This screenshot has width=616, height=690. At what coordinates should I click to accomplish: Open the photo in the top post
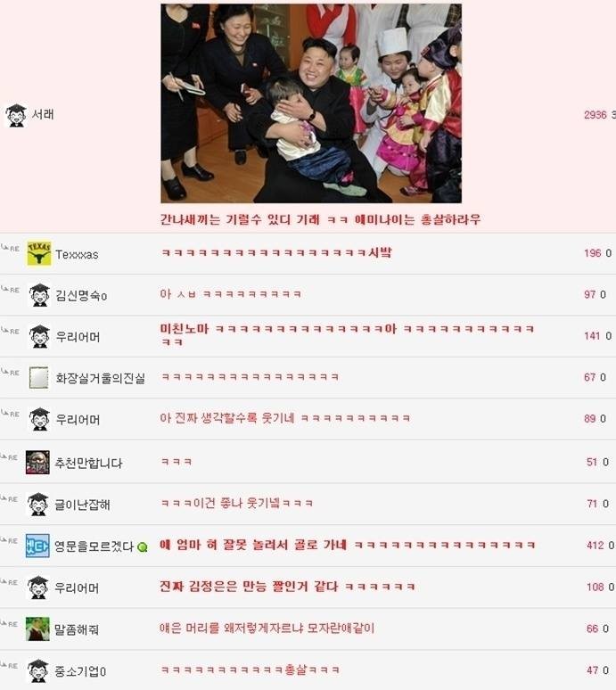[311, 103]
